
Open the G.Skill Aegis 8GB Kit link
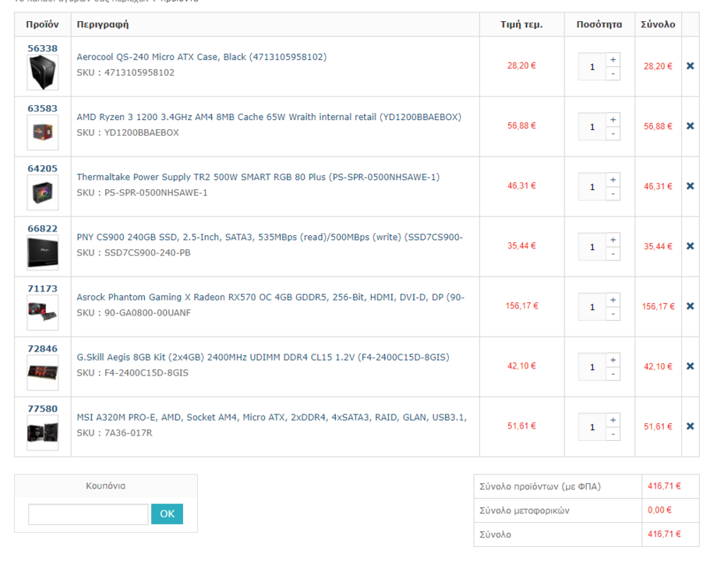(x=263, y=358)
